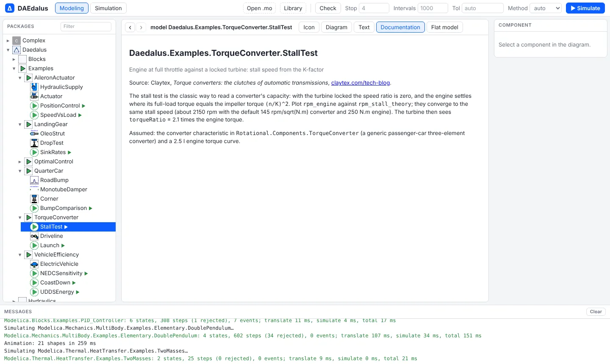The height and width of the screenshot is (364, 610).
Task: Click the RoadBump model icon
Action: point(34,180)
